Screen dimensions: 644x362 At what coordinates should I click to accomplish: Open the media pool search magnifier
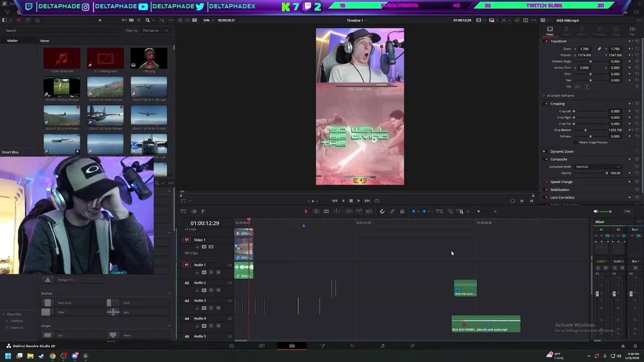147,20
